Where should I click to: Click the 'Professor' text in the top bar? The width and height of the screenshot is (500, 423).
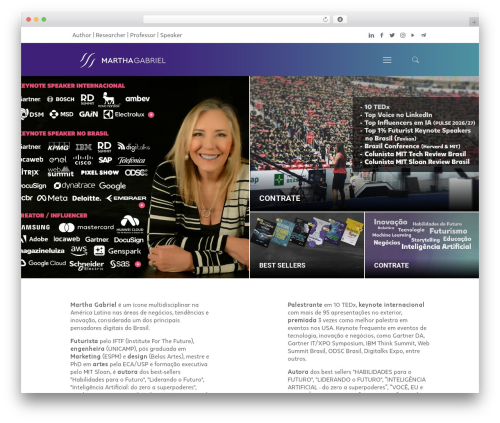[143, 35]
